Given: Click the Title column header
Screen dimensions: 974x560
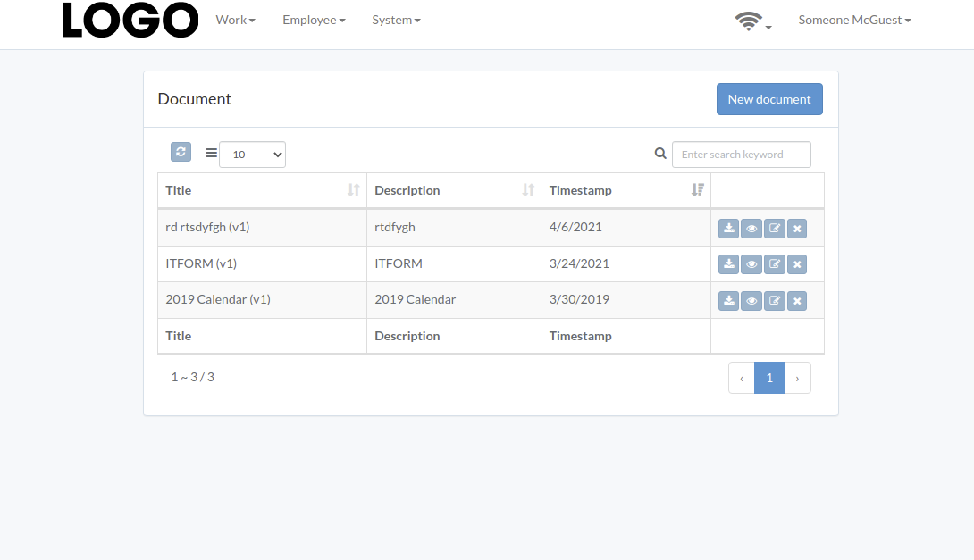Looking at the screenshot, I should pos(262,190).
